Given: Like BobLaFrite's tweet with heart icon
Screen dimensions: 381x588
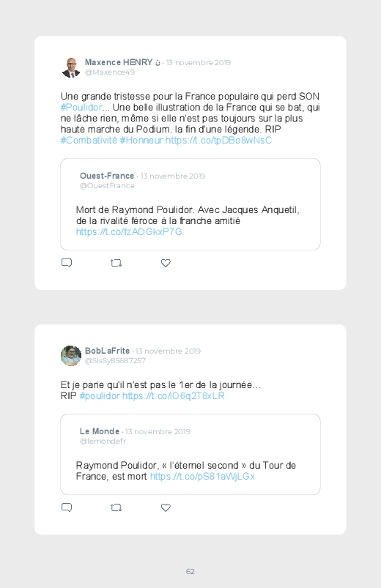Looking at the screenshot, I should [166, 507].
